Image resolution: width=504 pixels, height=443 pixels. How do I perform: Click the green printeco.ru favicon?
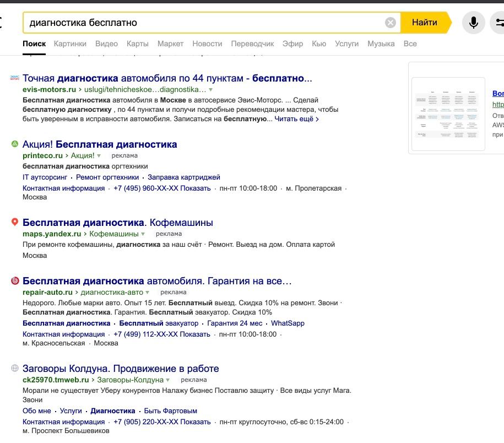point(15,144)
